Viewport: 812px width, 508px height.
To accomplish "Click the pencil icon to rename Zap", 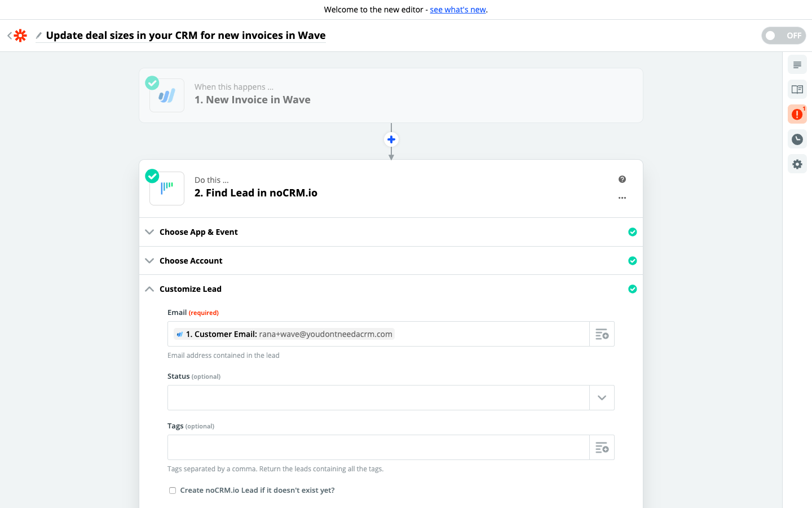I will (38, 36).
